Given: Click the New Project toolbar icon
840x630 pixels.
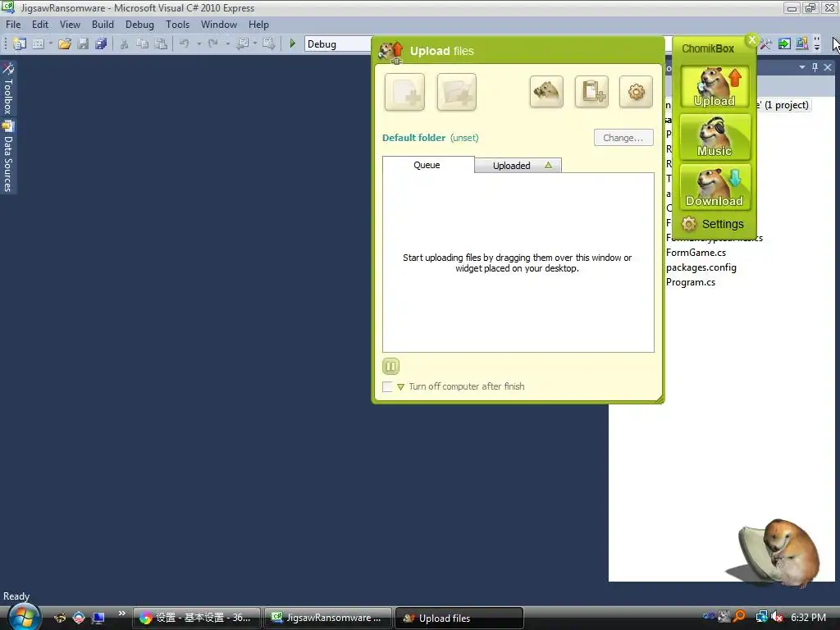Looking at the screenshot, I should [20, 44].
